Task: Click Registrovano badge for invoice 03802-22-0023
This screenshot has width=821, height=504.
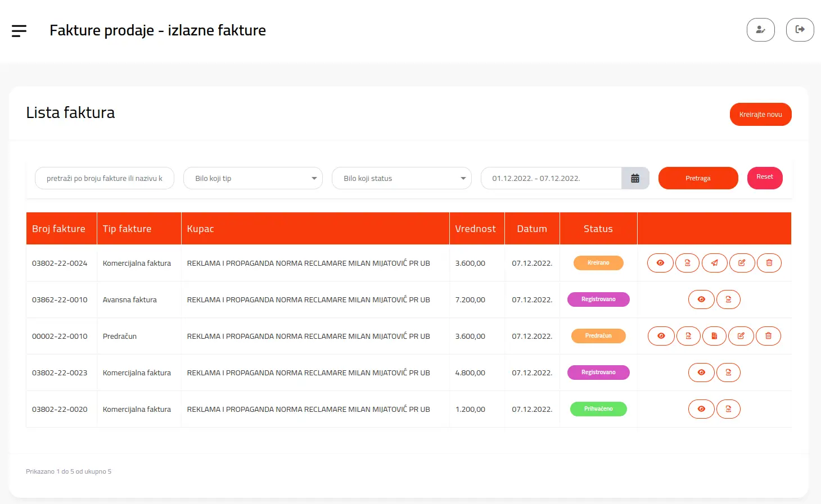Action: [x=598, y=373]
